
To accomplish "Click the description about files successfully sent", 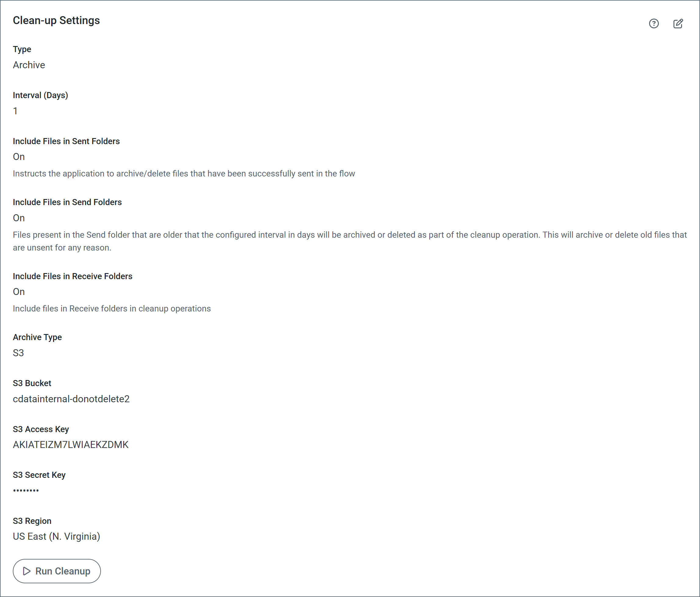I will click(184, 174).
